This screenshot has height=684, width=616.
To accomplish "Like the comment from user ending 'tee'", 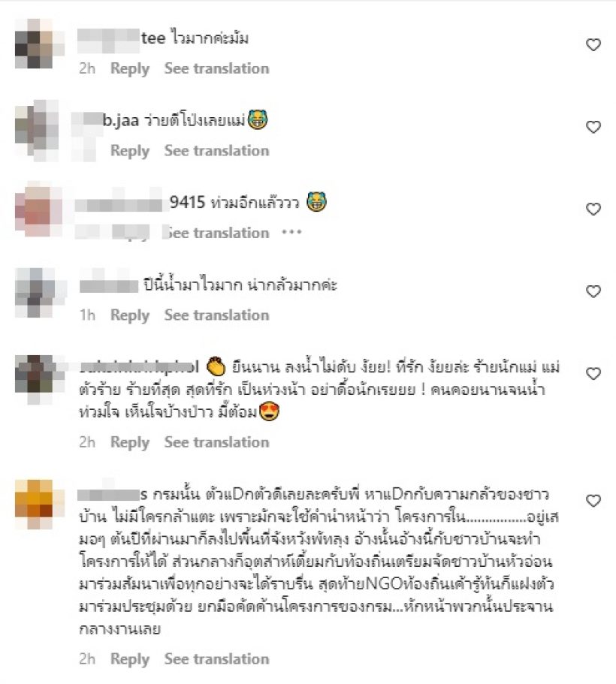I will click(x=593, y=44).
